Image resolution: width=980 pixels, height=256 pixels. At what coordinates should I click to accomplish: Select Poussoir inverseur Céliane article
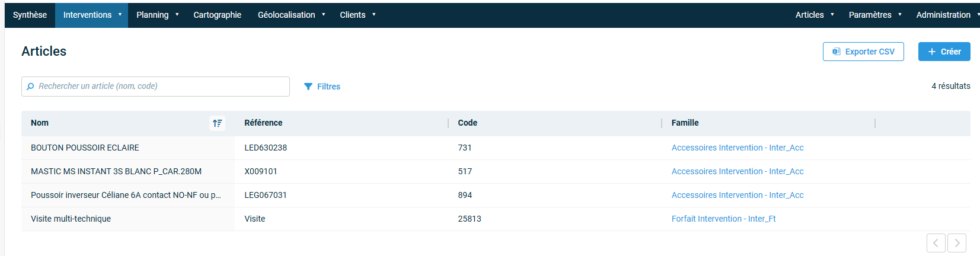tap(126, 195)
